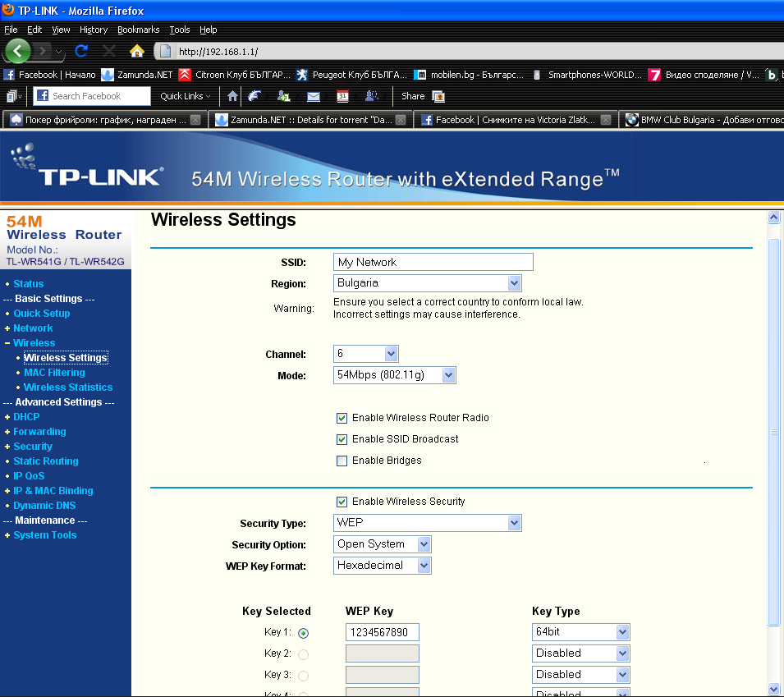Viewport: 784px width, 697px height.
Task: Open the back/forward history dropdown arrow
Action: coord(58,52)
